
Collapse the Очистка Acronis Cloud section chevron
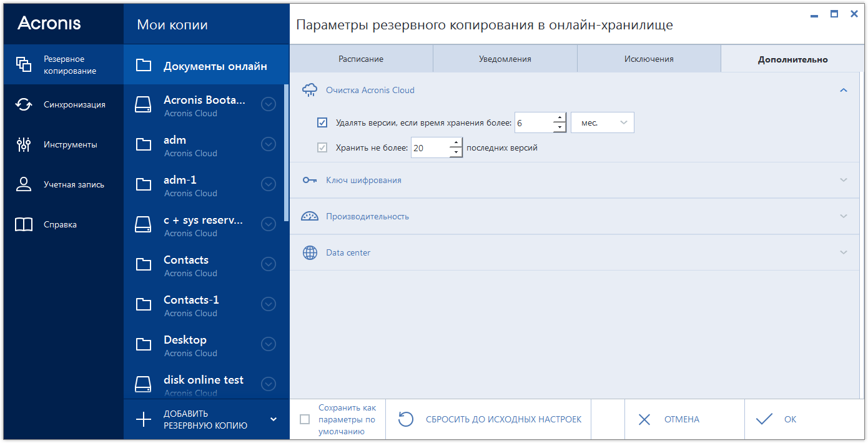[x=844, y=90]
